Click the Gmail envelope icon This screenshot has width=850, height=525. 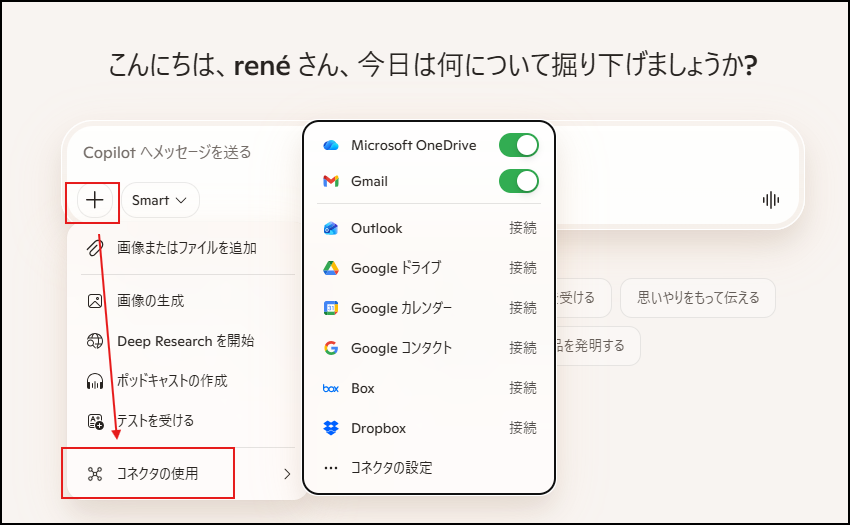tap(331, 181)
